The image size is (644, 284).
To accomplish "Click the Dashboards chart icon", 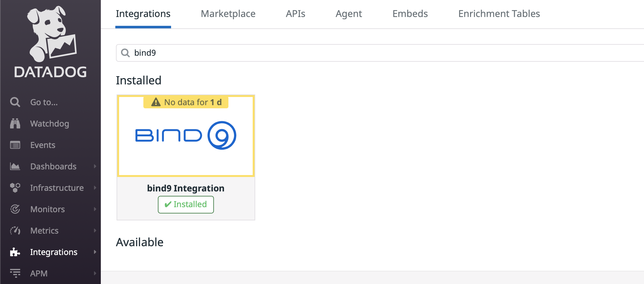I will point(15,166).
